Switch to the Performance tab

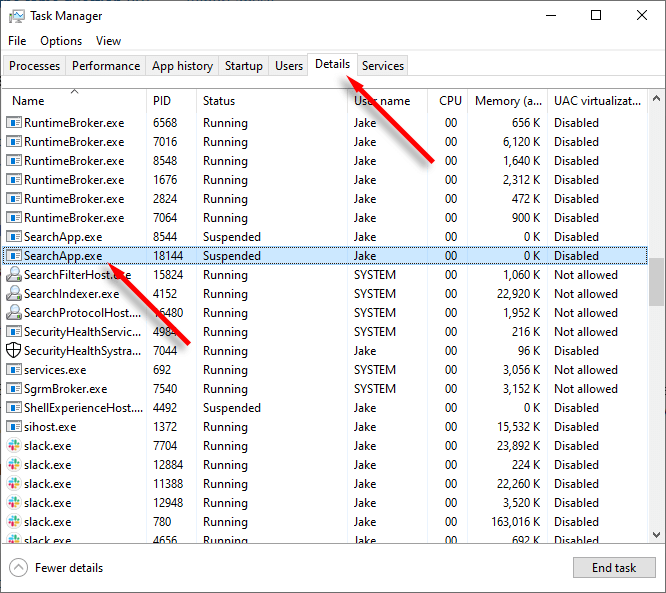click(106, 66)
